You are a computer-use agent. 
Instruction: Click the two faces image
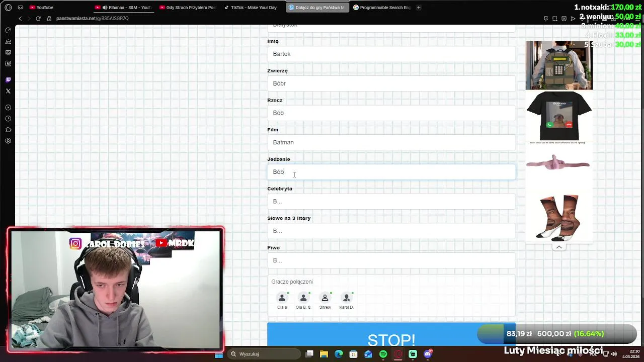point(558,218)
